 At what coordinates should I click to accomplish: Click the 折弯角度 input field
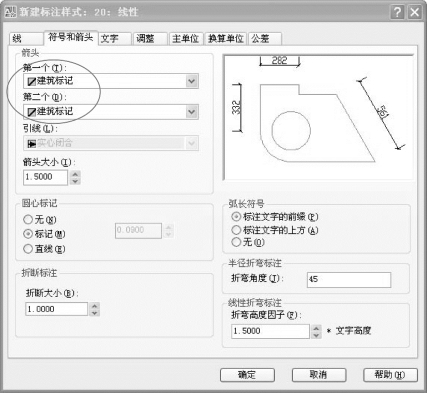[x=349, y=280]
